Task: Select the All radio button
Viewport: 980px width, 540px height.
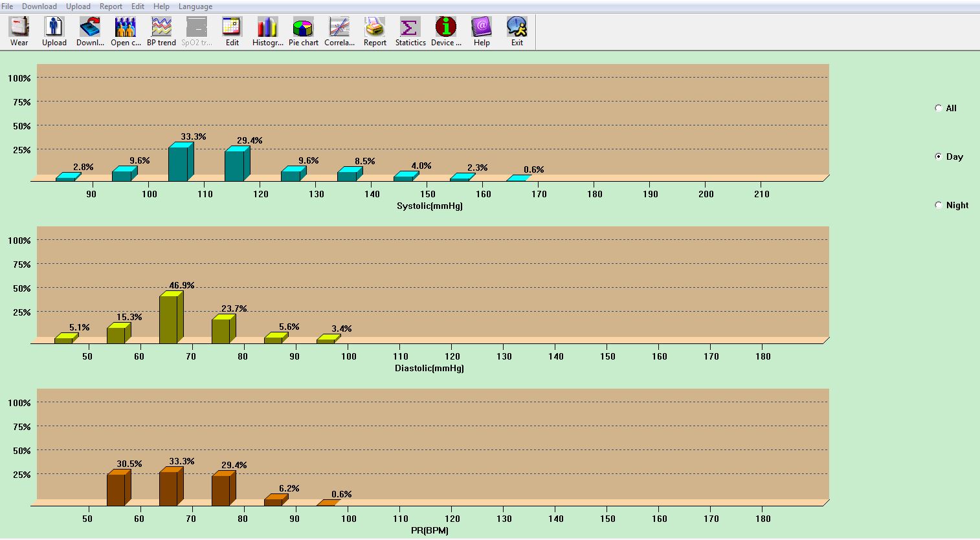Action: pyautogui.click(x=939, y=108)
